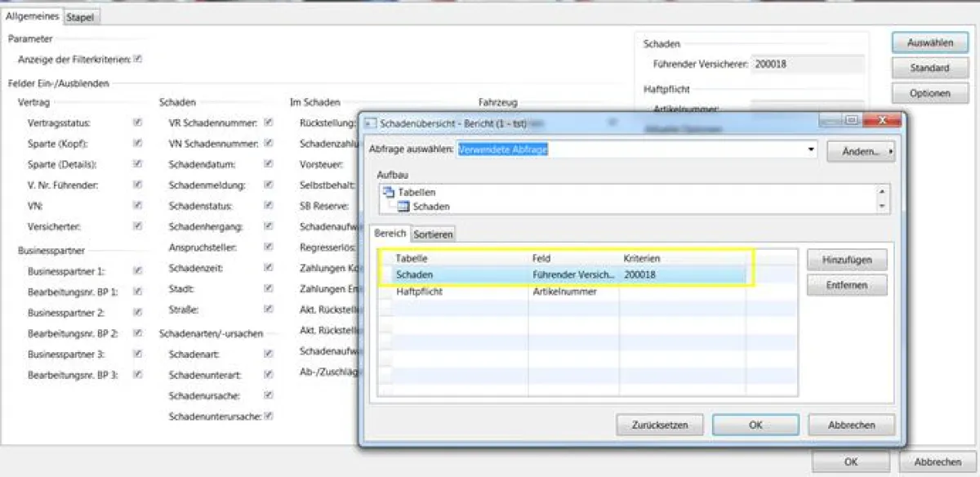Click the Auswählen button
This screenshot has height=477, width=980.
coord(929,42)
